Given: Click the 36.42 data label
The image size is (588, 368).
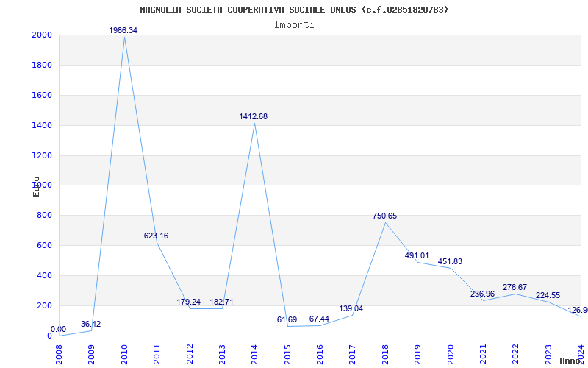Looking at the screenshot, I should 90,324.
